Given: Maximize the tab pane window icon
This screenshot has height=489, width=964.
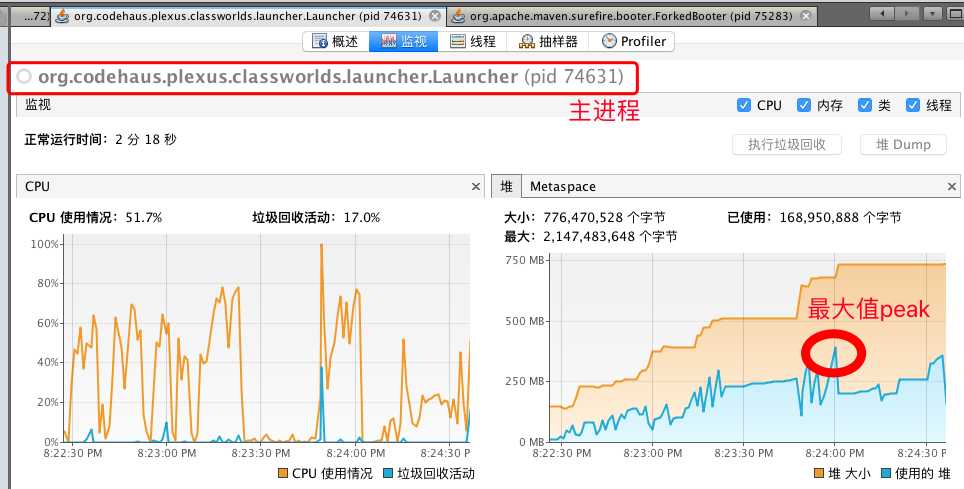Looking at the screenshot, I should pos(955,13).
